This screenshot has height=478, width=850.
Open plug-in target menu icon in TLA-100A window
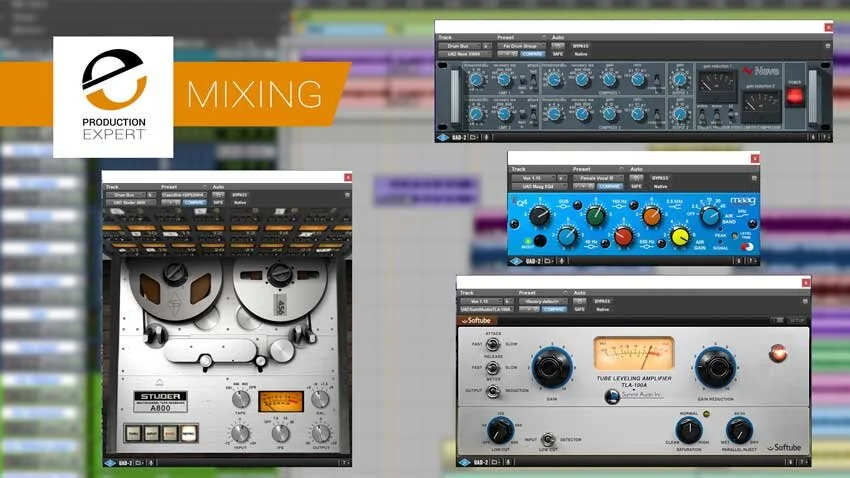point(805,301)
